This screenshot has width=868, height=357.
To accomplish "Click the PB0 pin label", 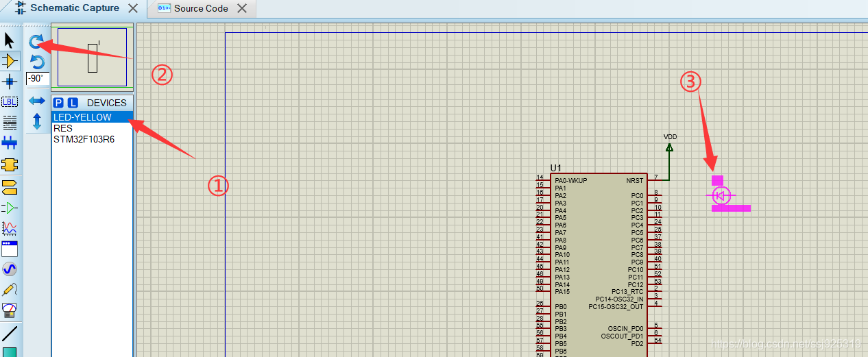I will pos(561,307).
